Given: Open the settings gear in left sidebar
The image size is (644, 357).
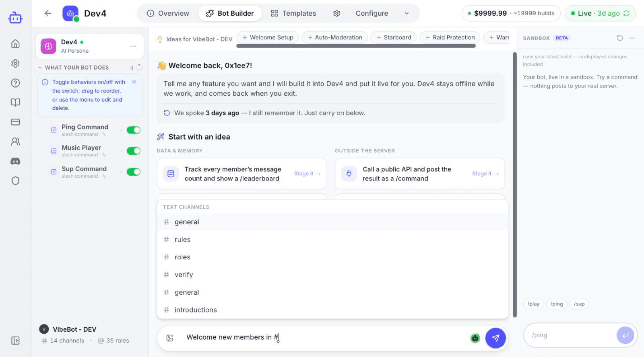Looking at the screenshot, I should pyautogui.click(x=15, y=63).
